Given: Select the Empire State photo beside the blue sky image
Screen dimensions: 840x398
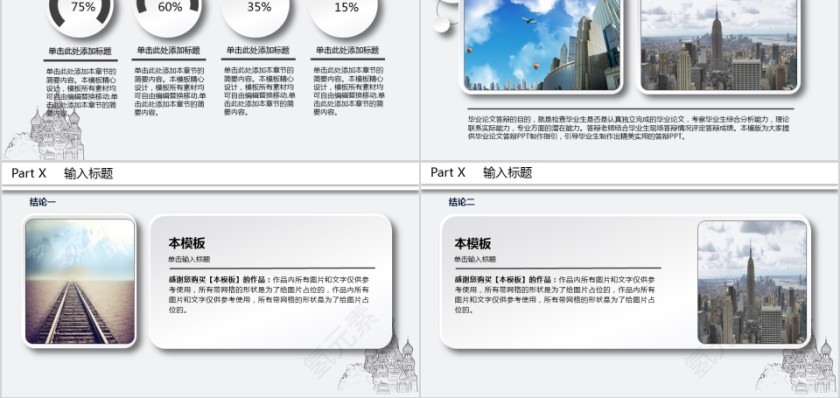Looking at the screenshot, I should 718,45.
